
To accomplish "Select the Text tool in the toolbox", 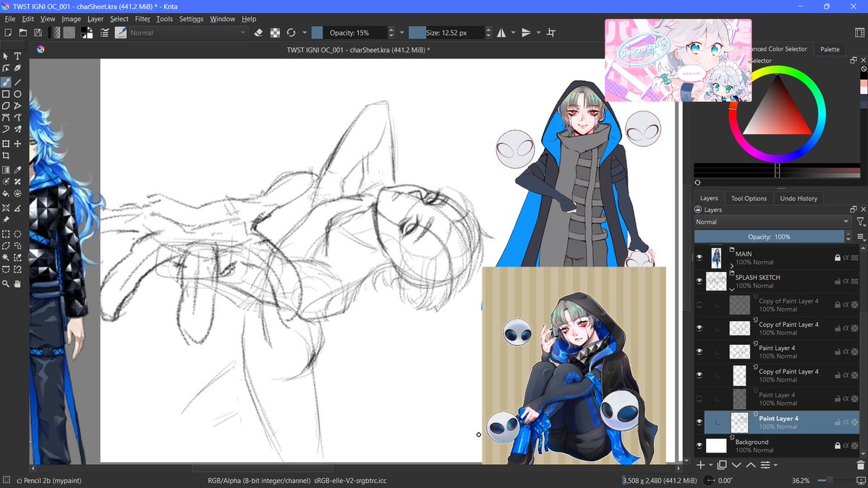I will [x=18, y=56].
